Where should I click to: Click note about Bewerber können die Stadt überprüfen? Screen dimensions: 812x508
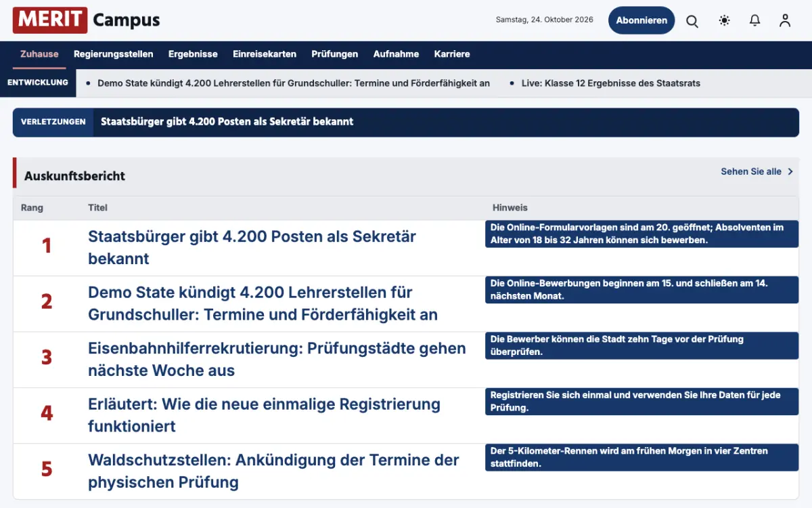click(641, 345)
